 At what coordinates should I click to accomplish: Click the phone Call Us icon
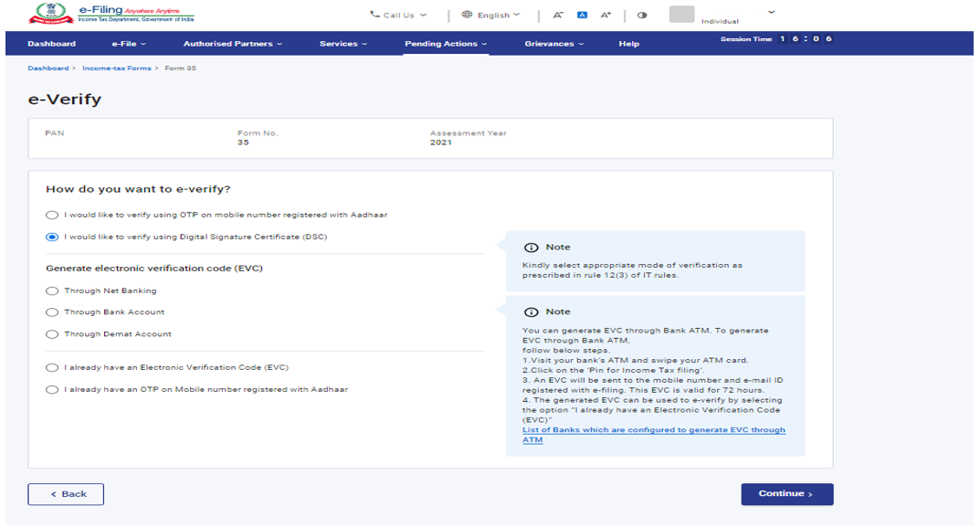(x=374, y=15)
